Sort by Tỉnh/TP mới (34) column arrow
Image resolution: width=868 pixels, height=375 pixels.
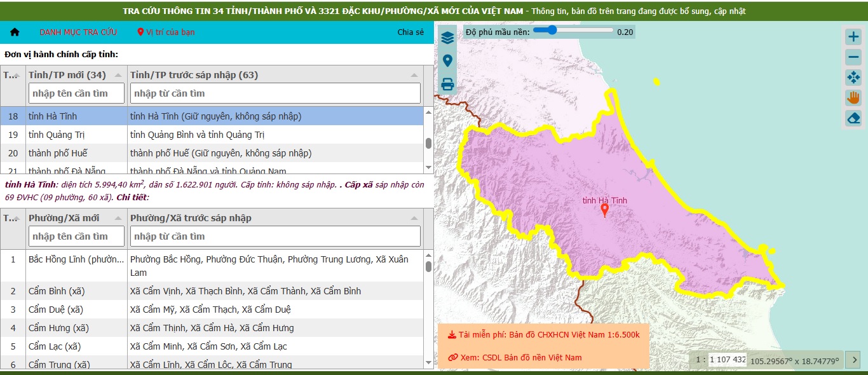118,75
